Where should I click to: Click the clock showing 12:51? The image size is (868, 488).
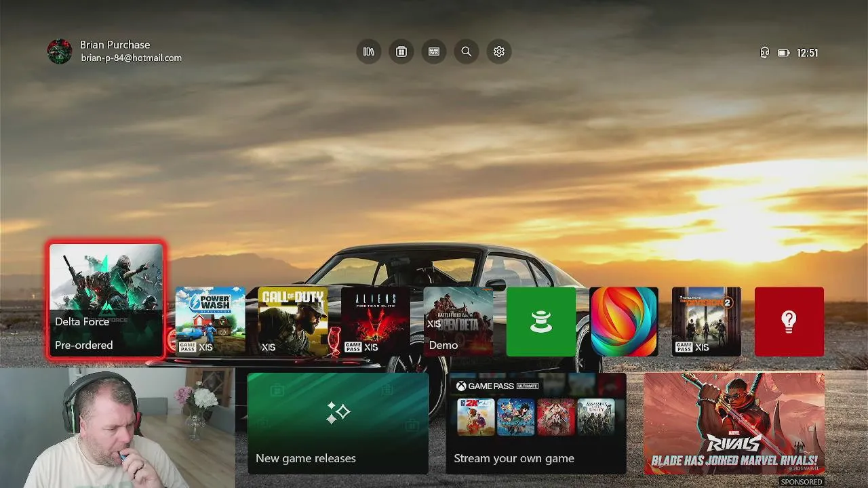click(807, 53)
